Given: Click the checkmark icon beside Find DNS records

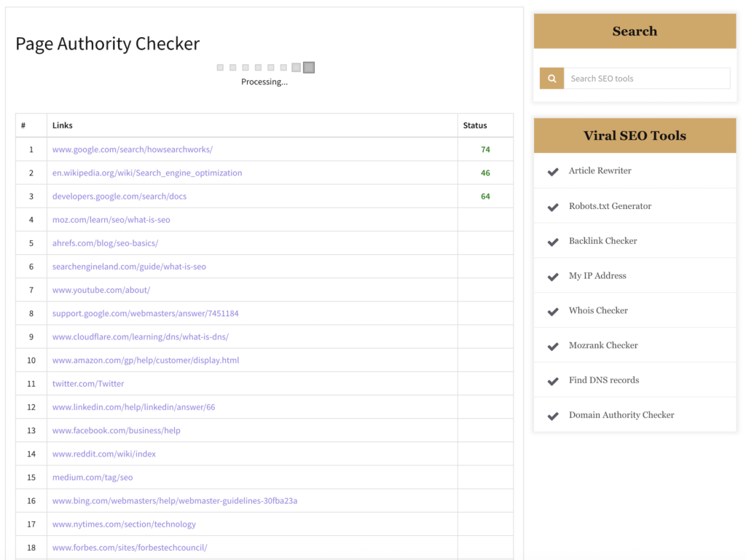Looking at the screenshot, I should pyautogui.click(x=553, y=379).
